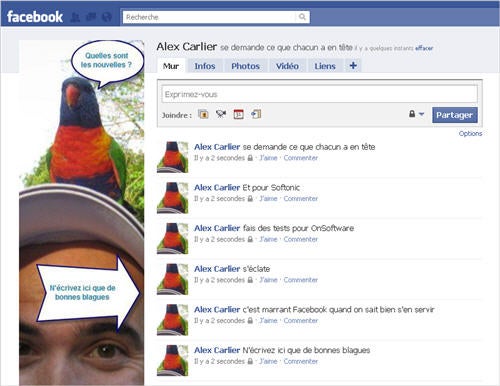Click lock icon on 'N'écrivez ici' post
The height and width of the screenshot is (386, 500).
[x=250, y=361]
